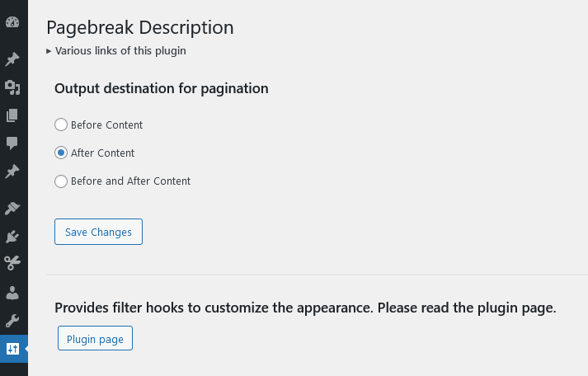Image resolution: width=588 pixels, height=376 pixels.
Task: Click the pin icon below Comments
Action: tap(12, 172)
